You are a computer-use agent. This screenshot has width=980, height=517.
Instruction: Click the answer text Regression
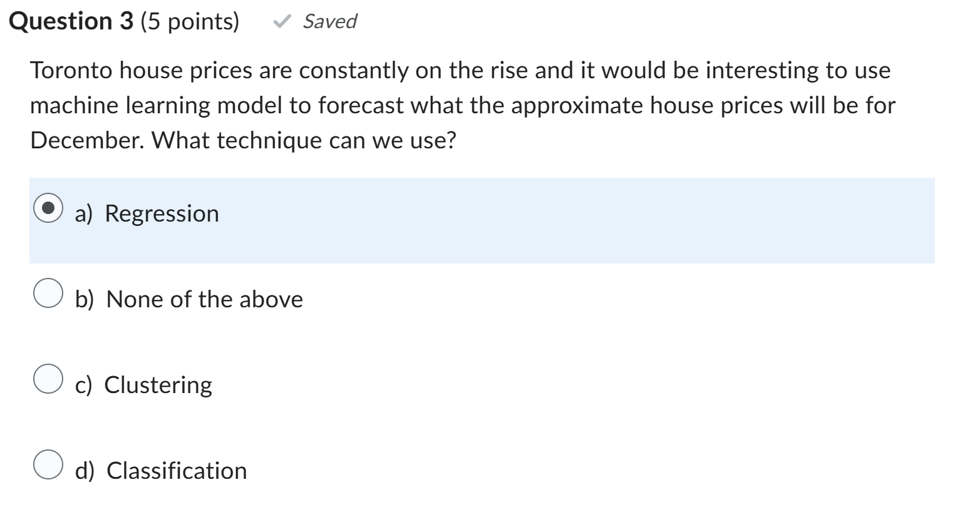click(x=162, y=213)
